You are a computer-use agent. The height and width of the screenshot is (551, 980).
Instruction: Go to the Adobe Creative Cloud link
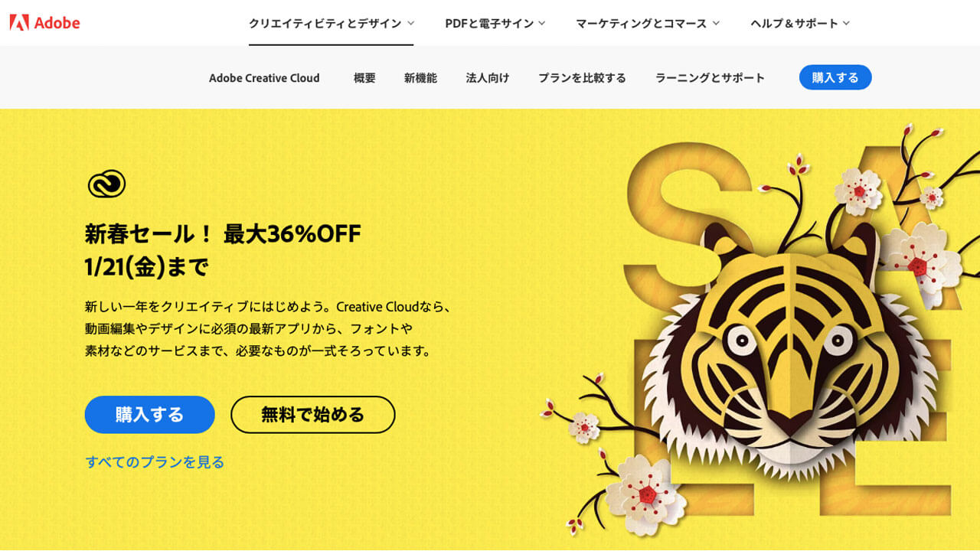click(264, 78)
